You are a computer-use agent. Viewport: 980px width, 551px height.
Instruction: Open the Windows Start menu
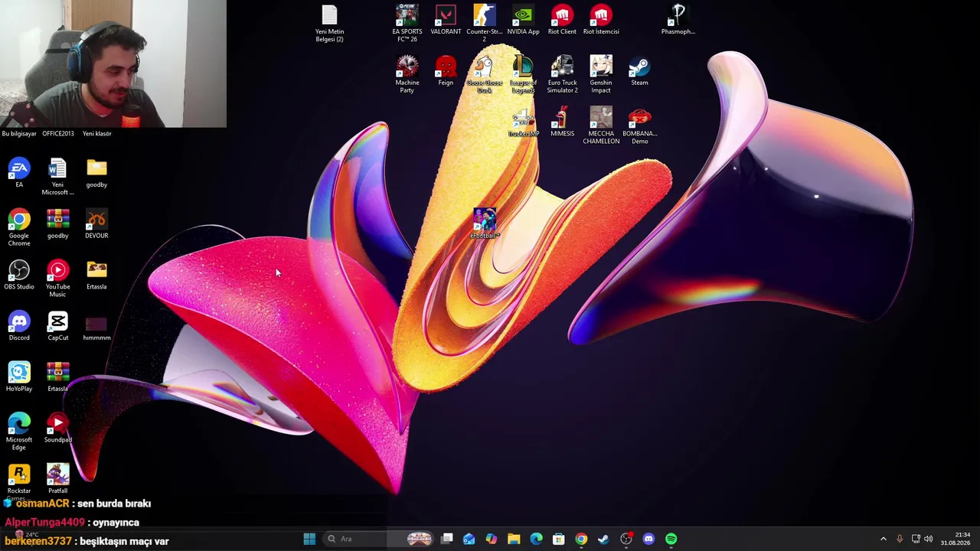click(309, 539)
